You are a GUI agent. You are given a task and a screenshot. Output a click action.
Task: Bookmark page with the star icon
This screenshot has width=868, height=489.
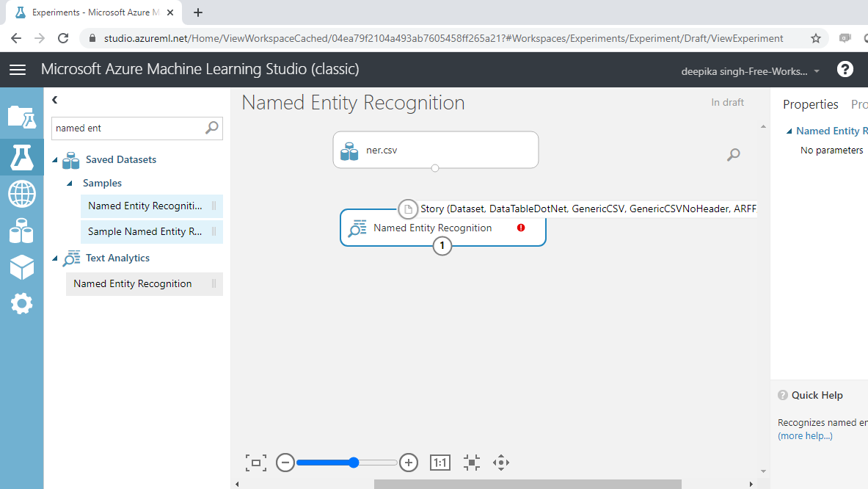[x=815, y=38]
